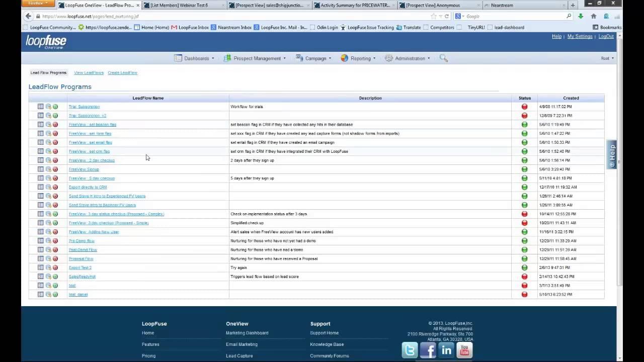Click the YouTube icon in the footer
This screenshot has height=362, width=644.
coord(464,350)
